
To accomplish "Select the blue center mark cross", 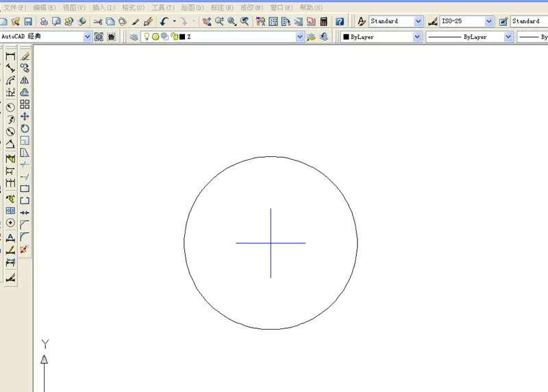I will click(x=271, y=243).
